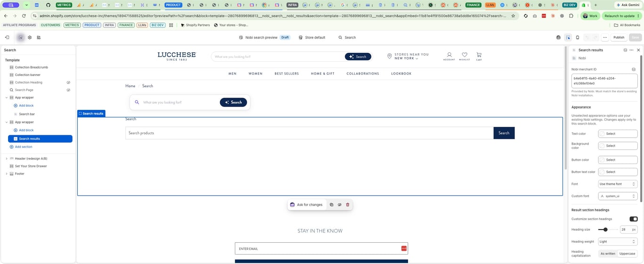Expand the Footer section group

7,173
